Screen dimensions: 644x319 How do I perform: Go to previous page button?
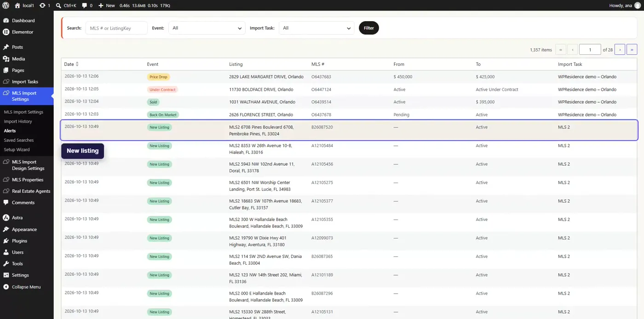click(573, 49)
